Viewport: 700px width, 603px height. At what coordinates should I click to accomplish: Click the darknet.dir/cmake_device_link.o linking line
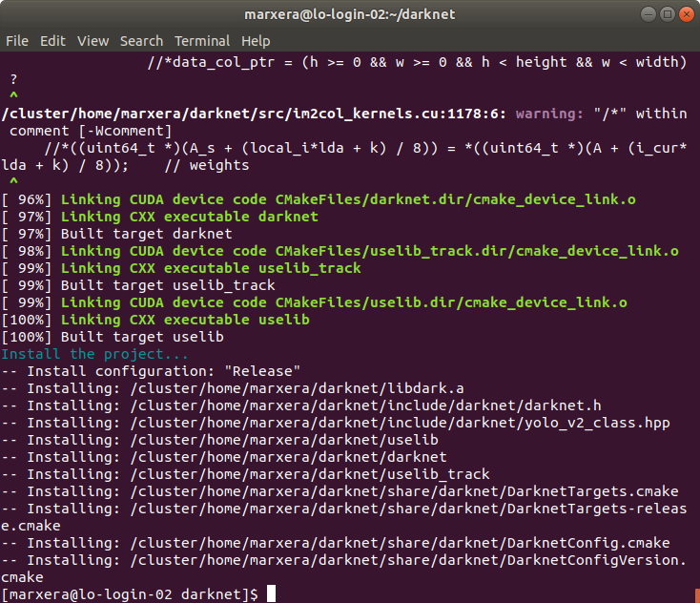click(x=348, y=199)
